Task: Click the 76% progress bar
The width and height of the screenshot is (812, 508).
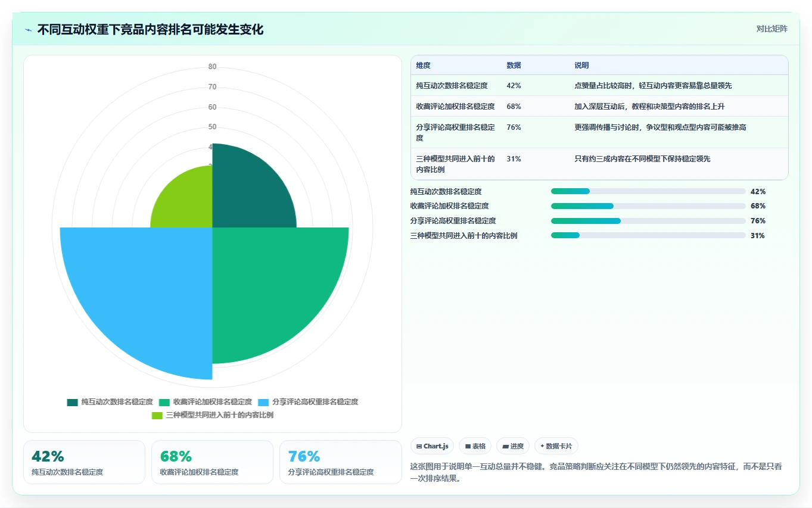Action: (648, 221)
